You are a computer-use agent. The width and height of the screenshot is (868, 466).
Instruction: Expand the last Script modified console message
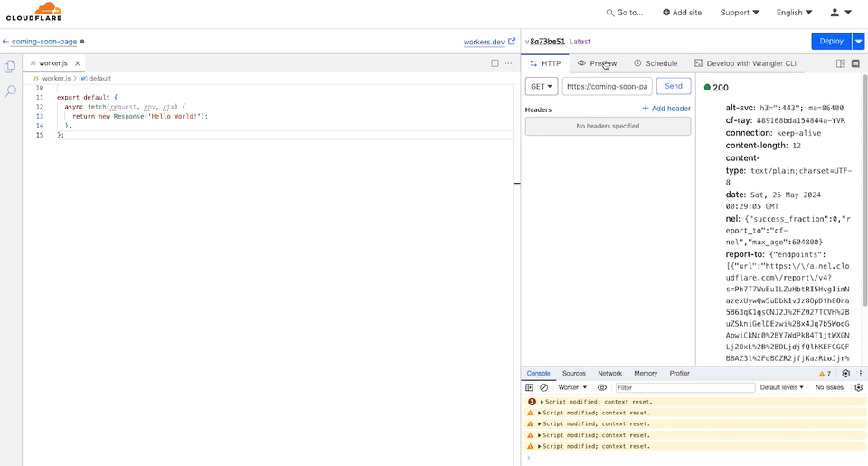[x=540, y=447]
